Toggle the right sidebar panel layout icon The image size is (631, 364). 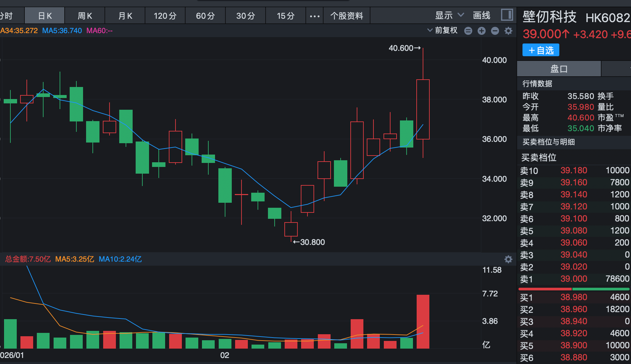[507, 15]
